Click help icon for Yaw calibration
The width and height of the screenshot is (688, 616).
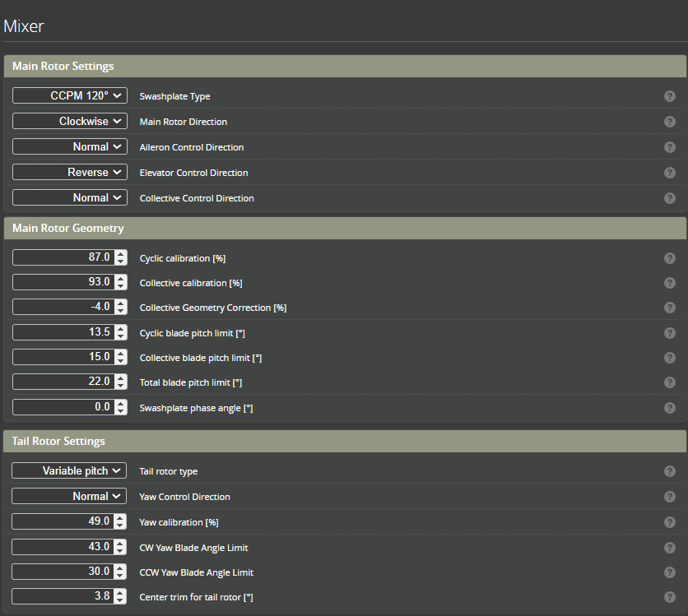[x=670, y=522]
